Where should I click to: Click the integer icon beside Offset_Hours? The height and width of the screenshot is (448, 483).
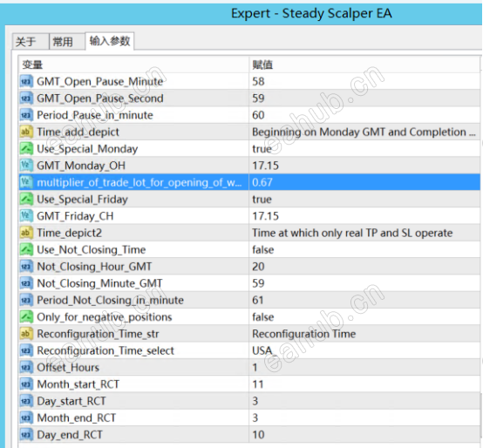pos(26,367)
